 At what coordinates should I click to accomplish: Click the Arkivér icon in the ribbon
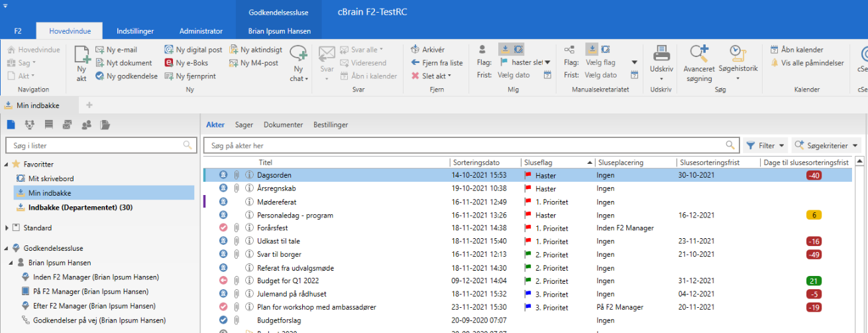click(x=415, y=50)
